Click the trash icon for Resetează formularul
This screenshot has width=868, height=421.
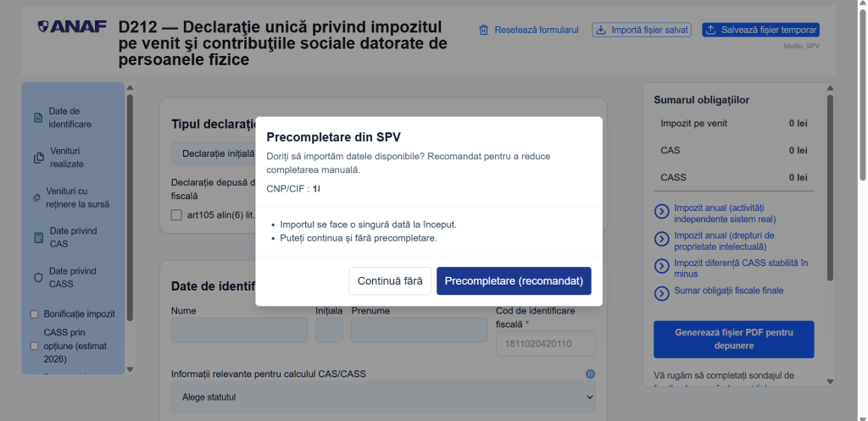[x=484, y=30]
